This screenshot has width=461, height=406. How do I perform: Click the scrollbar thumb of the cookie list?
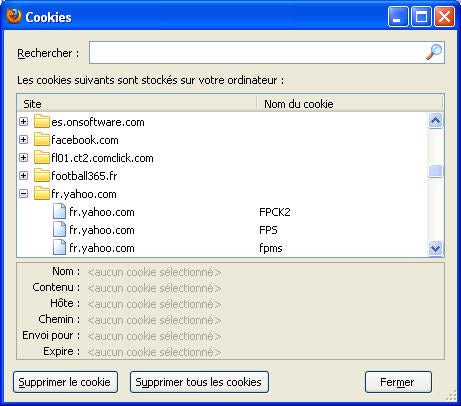pos(435,171)
